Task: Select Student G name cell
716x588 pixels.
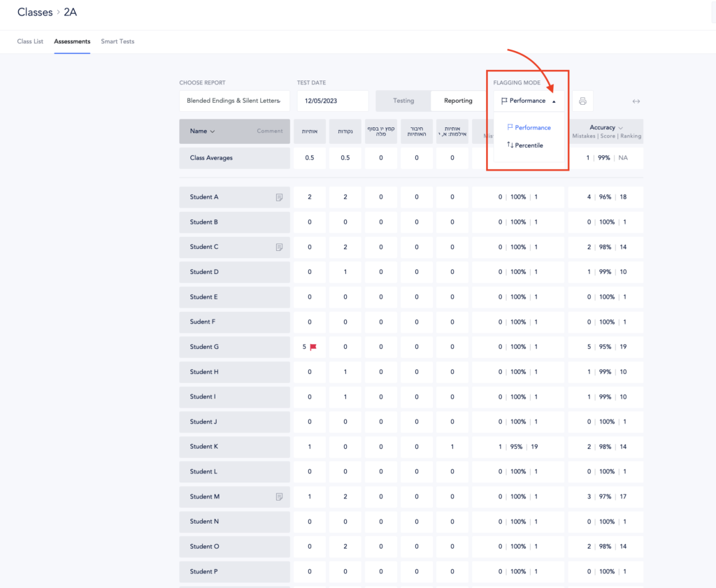Action: [234, 347]
